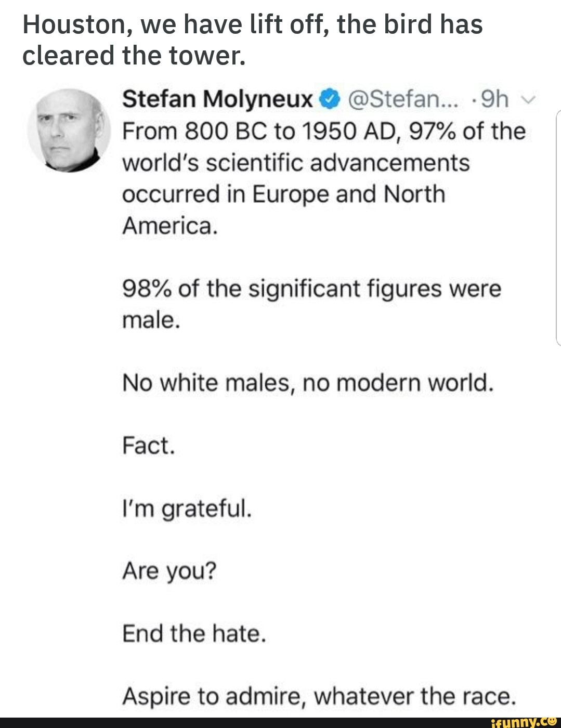Click the "From 800 BC to 1950 AD" line
561x728 pixels.
323,131
